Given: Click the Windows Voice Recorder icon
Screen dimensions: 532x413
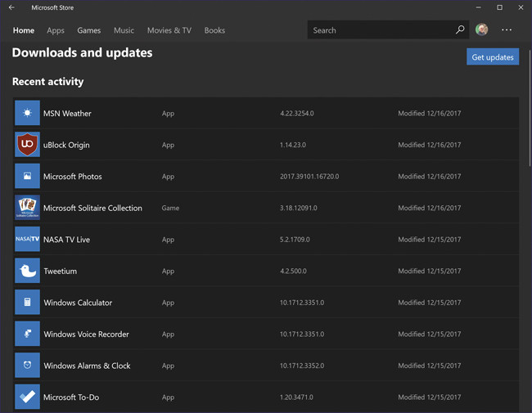Looking at the screenshot, I should (x=27, y=334).
